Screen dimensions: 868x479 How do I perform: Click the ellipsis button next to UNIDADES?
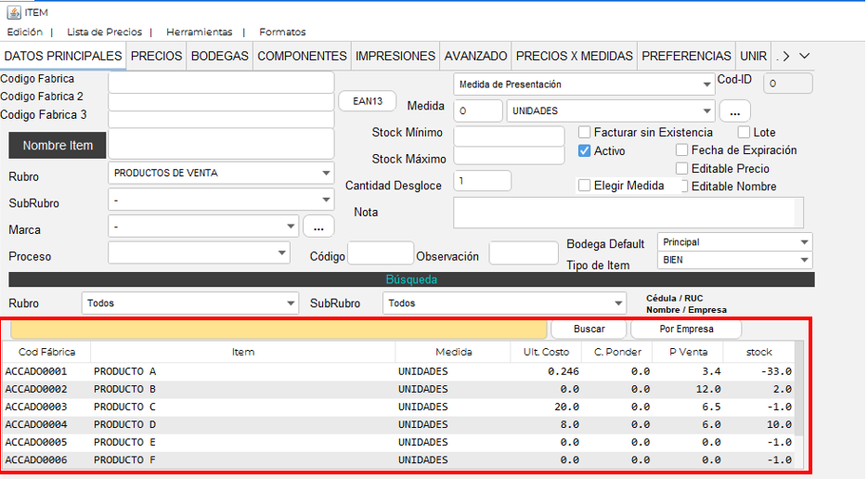(x=734, y=111)
